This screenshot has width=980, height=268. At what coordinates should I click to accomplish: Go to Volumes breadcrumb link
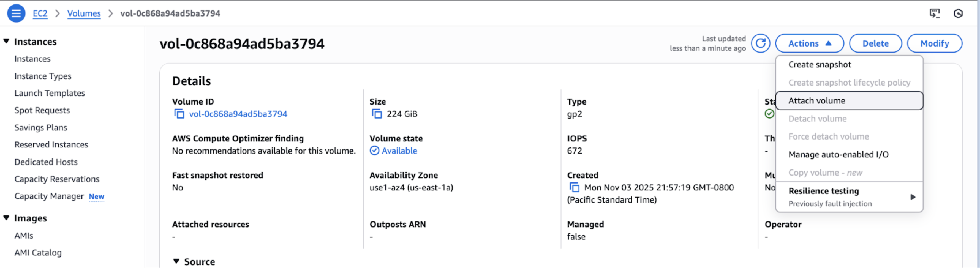84,13
